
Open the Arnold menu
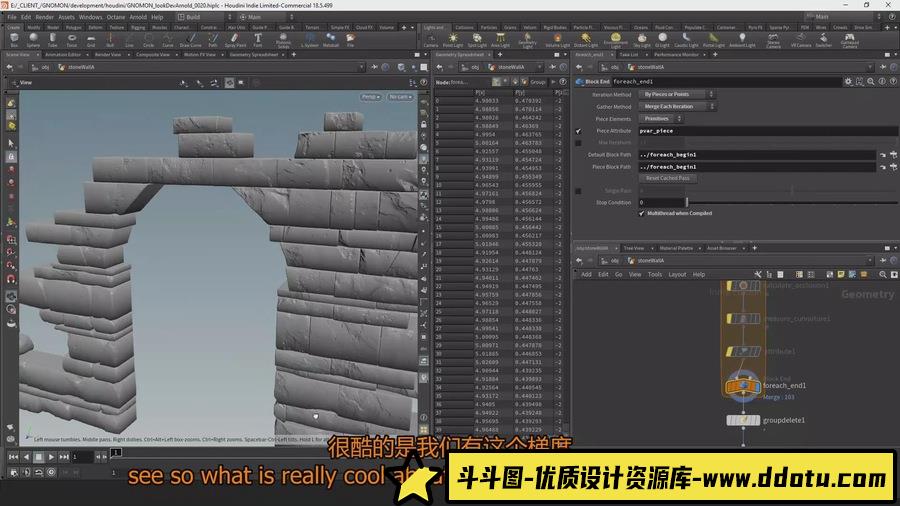[x=138, y=17]
